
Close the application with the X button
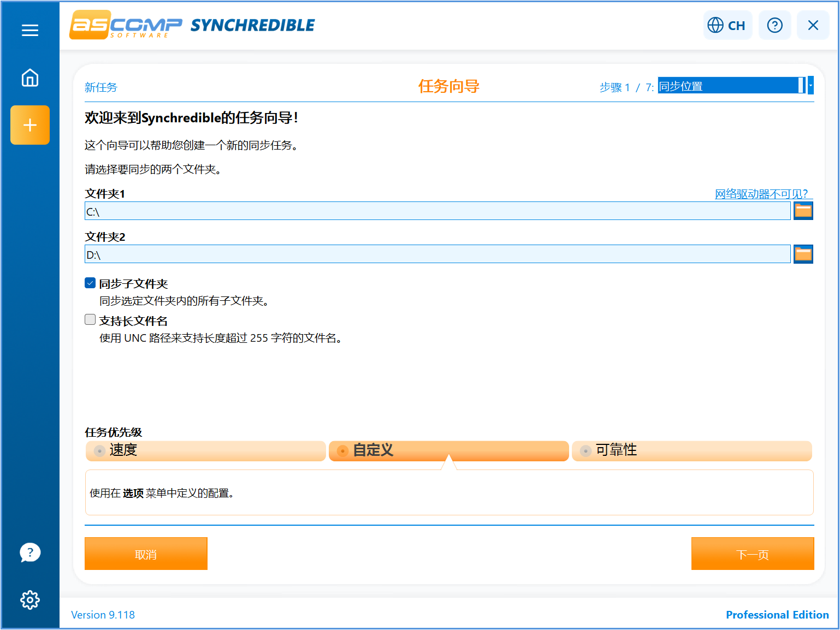point(813,25)
